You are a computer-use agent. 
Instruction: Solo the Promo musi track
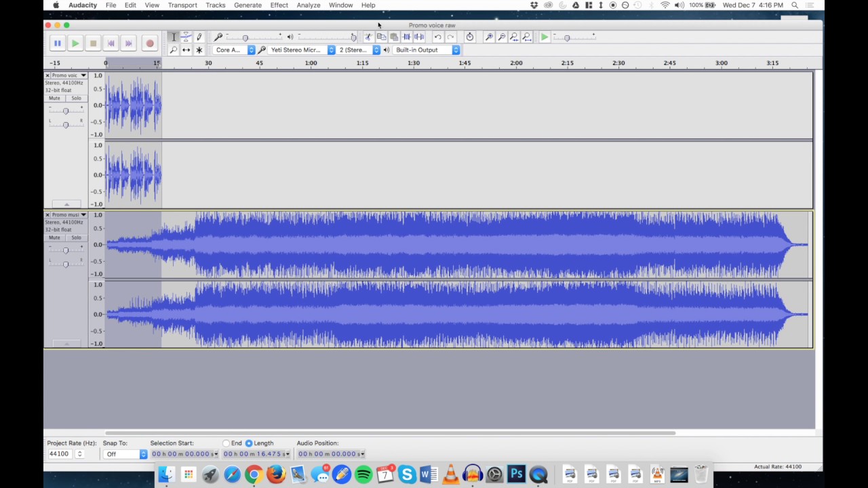[x=76, y=238]
